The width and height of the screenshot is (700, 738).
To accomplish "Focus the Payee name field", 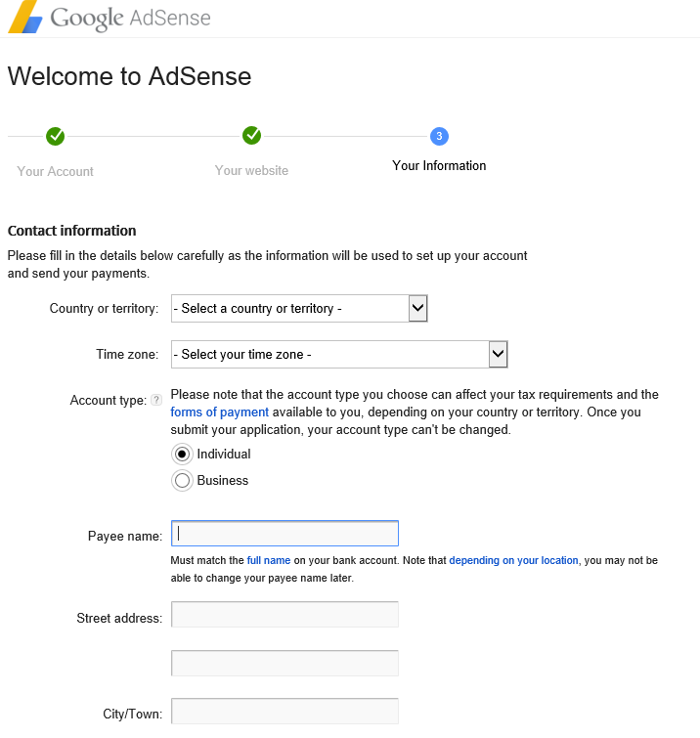I will click(284, 534).
